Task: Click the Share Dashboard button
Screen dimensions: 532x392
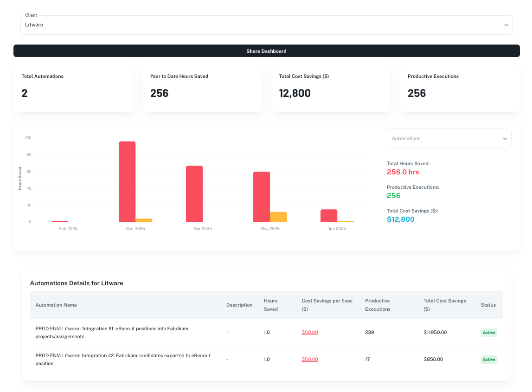Action: point(266,51)
